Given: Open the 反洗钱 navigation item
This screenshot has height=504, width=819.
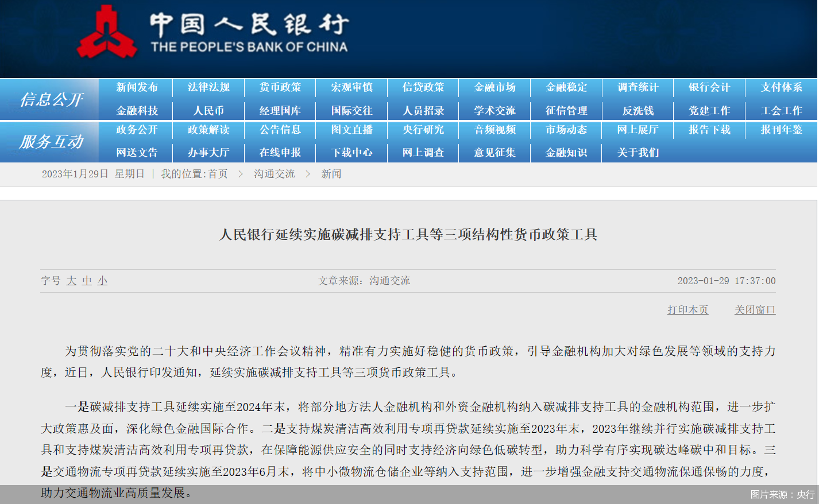Looking at the screenshot, I should point(637,111).
